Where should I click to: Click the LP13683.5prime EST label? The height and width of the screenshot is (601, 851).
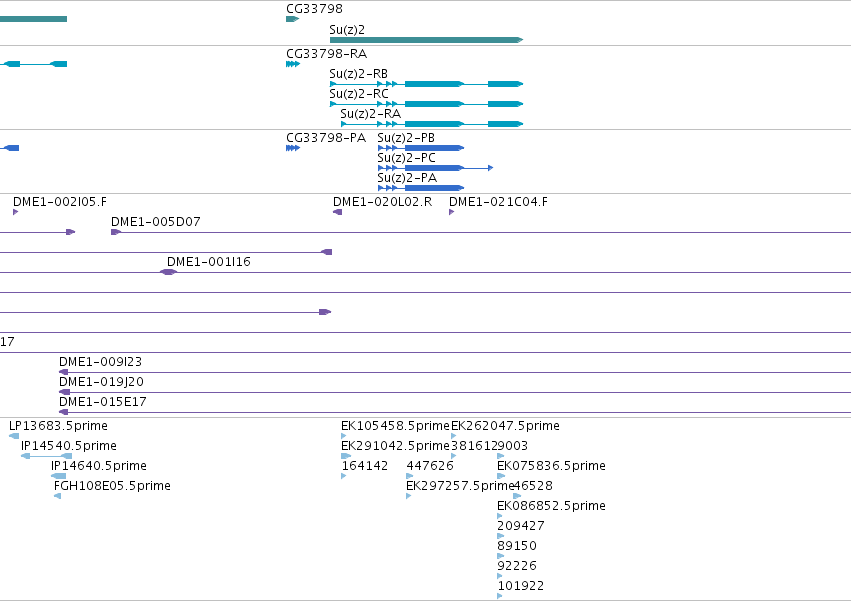click(x=58, y=426)
